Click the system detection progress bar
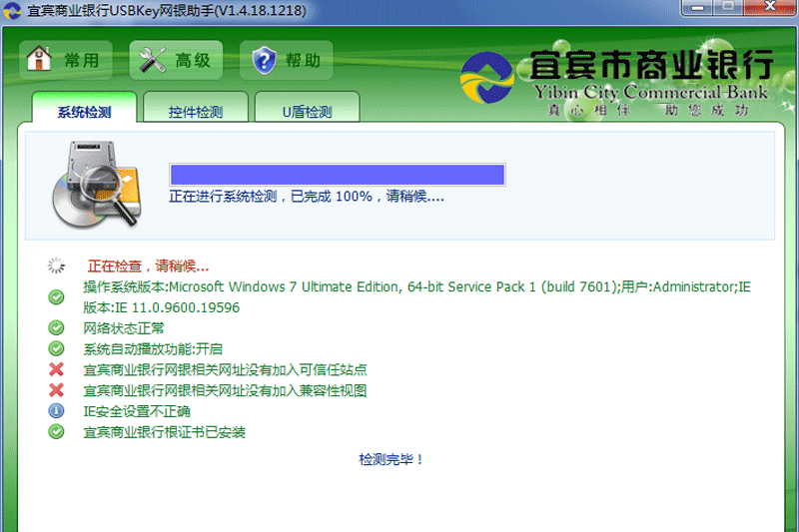Screen dimensions: 799x532 coord(337,176)
